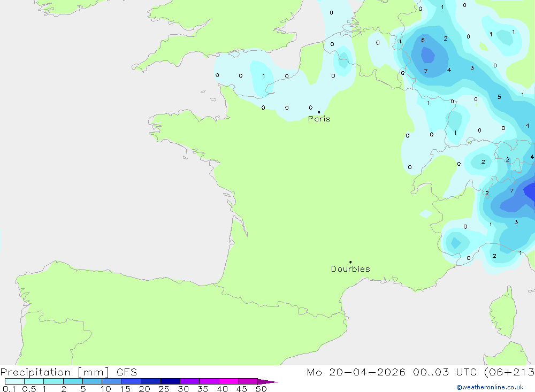Click the '25' legend scale value
Screen dimensions: 535x392
(164, 389)
